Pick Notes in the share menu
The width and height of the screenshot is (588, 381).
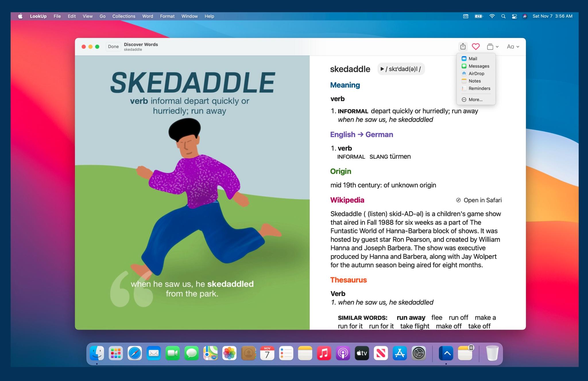click(x=476, y=81)
